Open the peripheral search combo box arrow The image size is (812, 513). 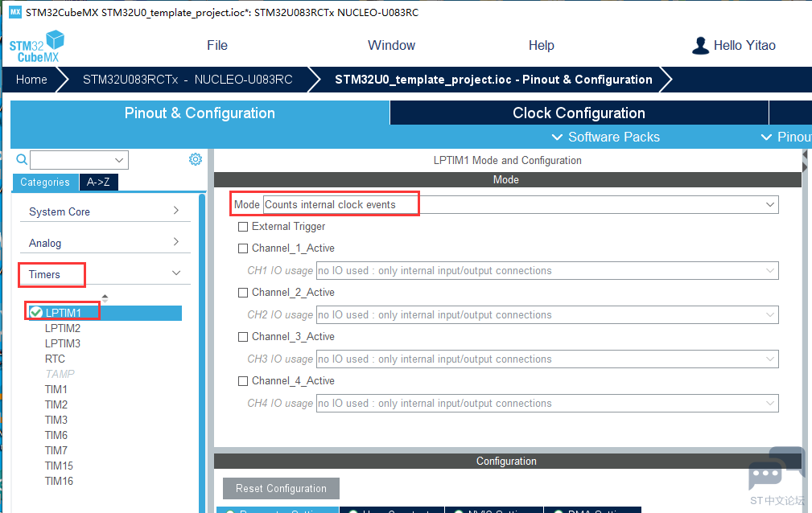click(119, 160)
